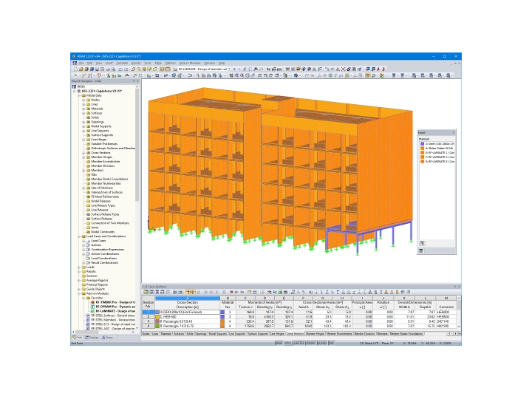Expand the Cross-Sections tree node

coord(83,153)
